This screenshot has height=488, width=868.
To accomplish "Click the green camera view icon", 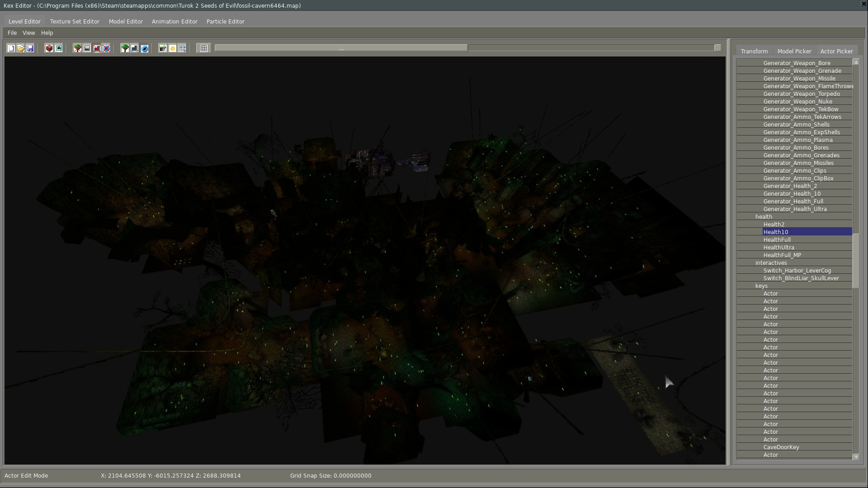I will coord(59,48).
